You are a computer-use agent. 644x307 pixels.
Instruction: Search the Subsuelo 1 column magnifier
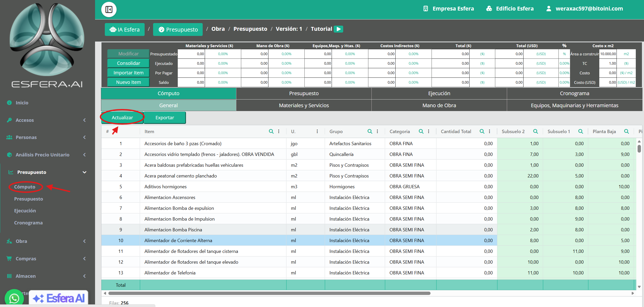point(581,131)
